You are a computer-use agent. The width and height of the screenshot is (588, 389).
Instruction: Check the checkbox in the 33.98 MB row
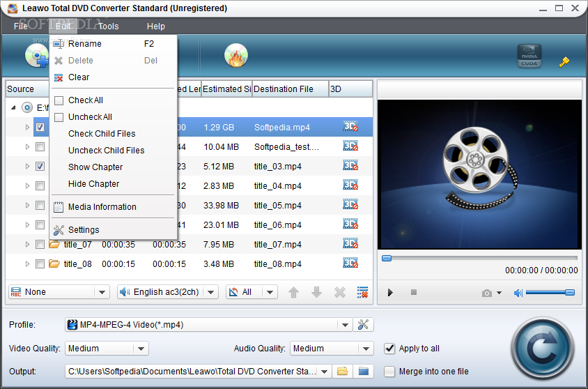tap(40, 205)
